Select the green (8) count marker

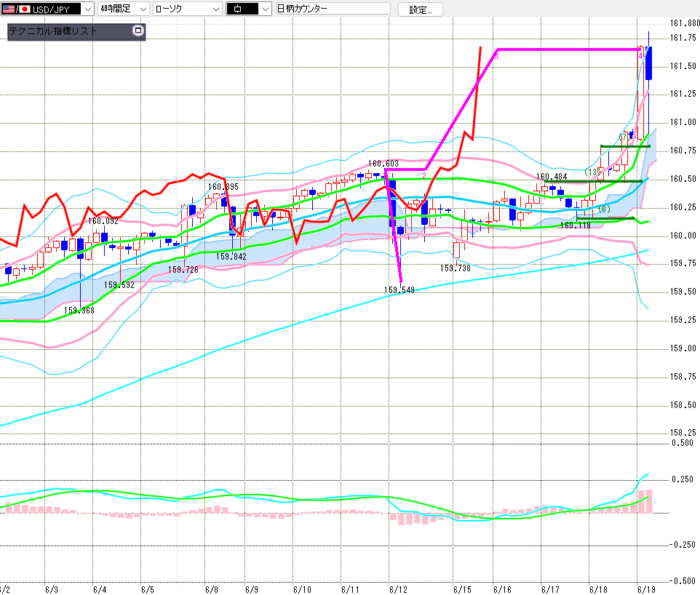click(x=603, y=209)
